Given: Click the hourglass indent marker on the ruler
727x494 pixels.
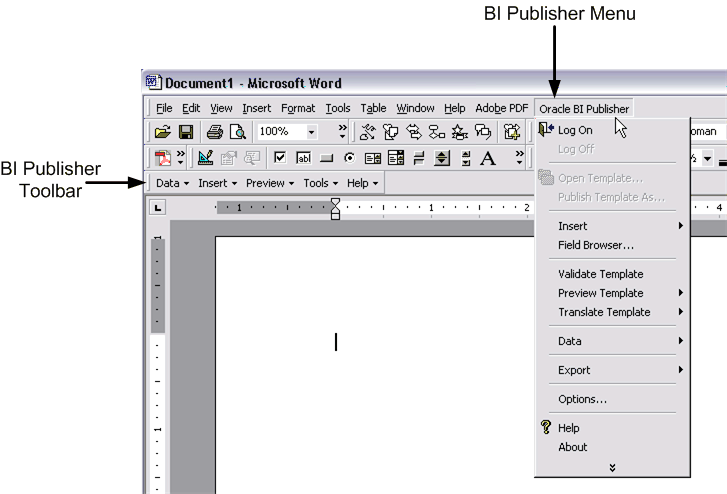Looking at the screenshot, I should 335,209.
